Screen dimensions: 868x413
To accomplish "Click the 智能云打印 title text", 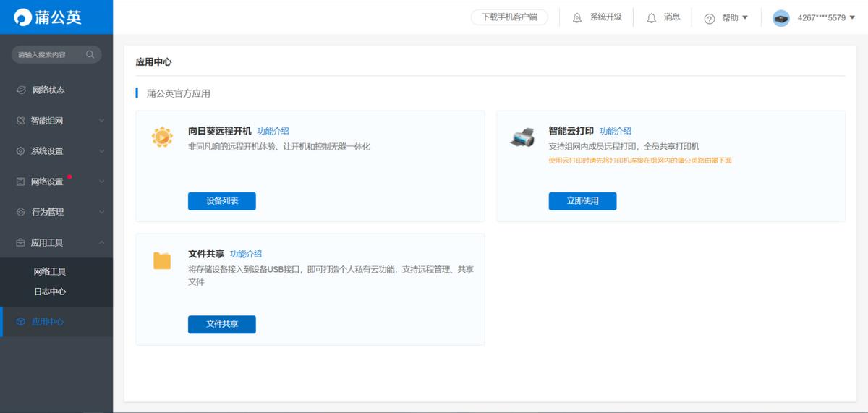I will coord(571,131).
